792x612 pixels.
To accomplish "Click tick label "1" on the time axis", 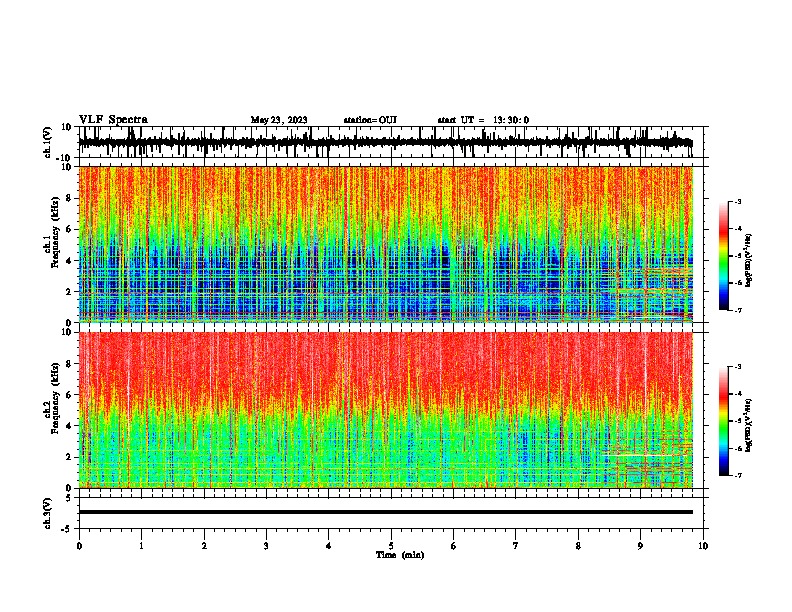I will (141, 546).
